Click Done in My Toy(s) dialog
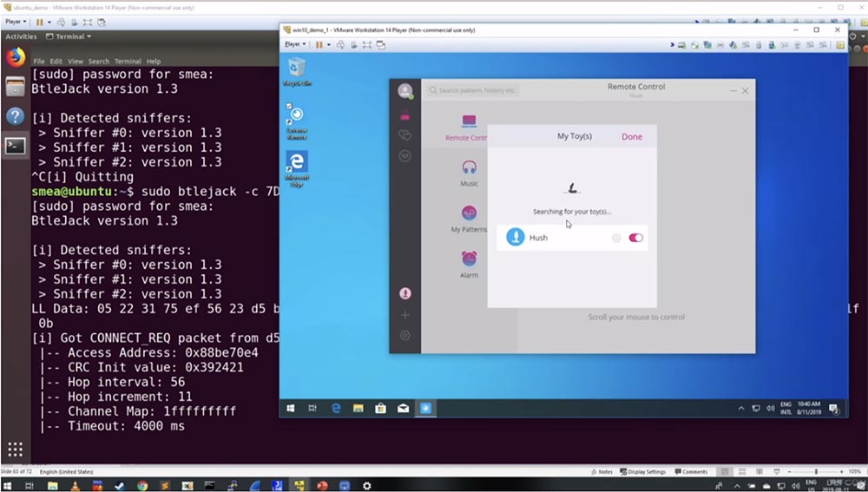Image resolution: width=868 pixels, height=492 pixels. (632, 137)
